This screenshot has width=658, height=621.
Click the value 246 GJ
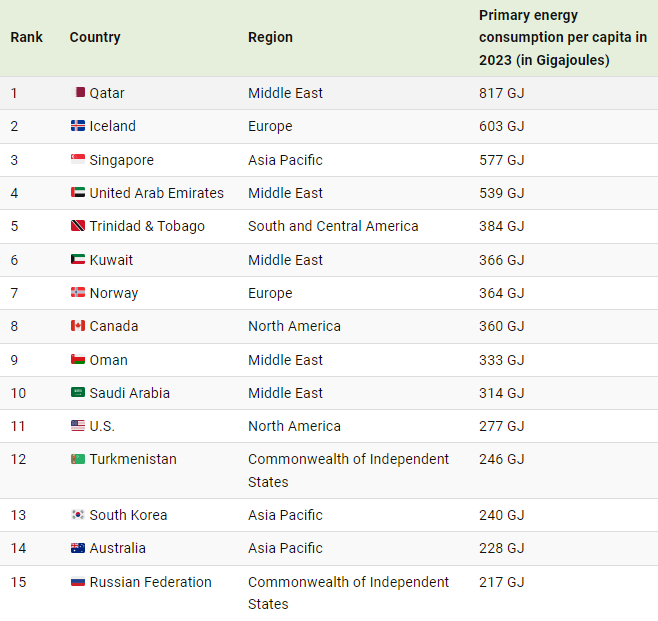tap(502, 459)
